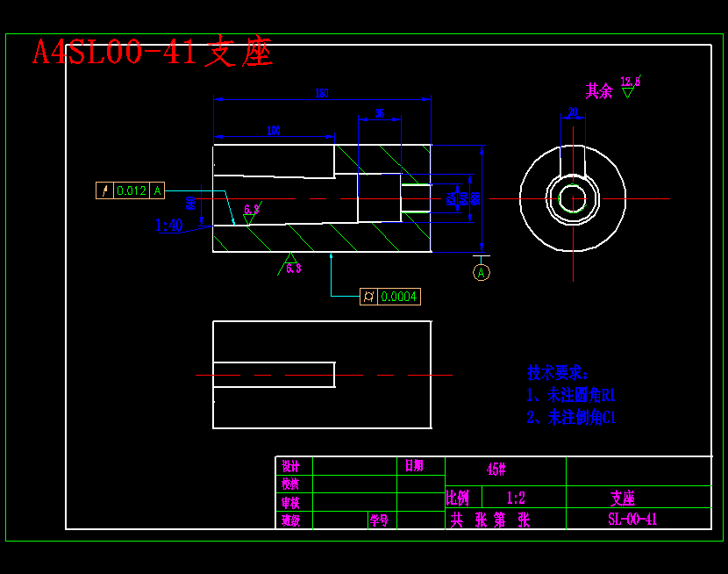Viewport: 728px width, 574px height.
Task: Click the 6.3 roughness symbol inside bore
Action: point(252,213)
